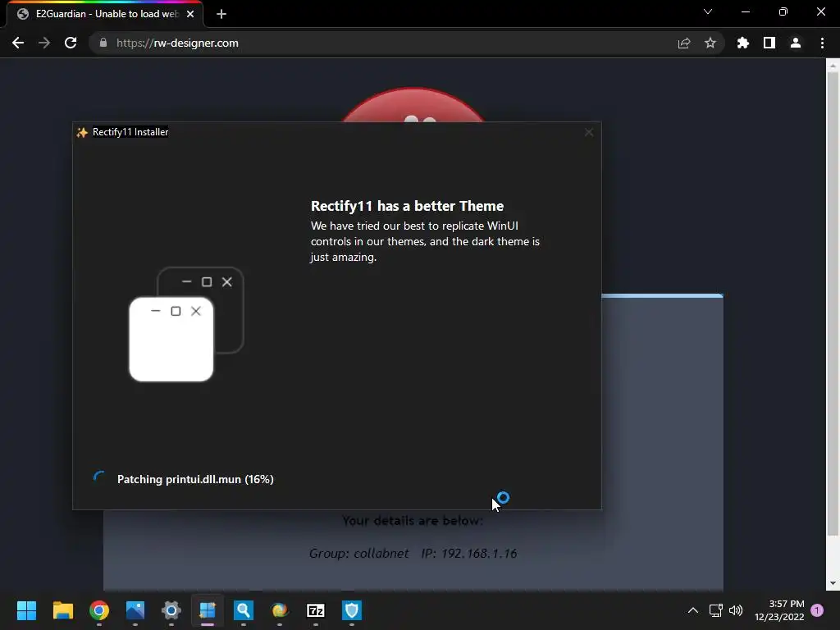Toggle Chrome side panel
Screen dimensions: 840x630
click(769, 43)
